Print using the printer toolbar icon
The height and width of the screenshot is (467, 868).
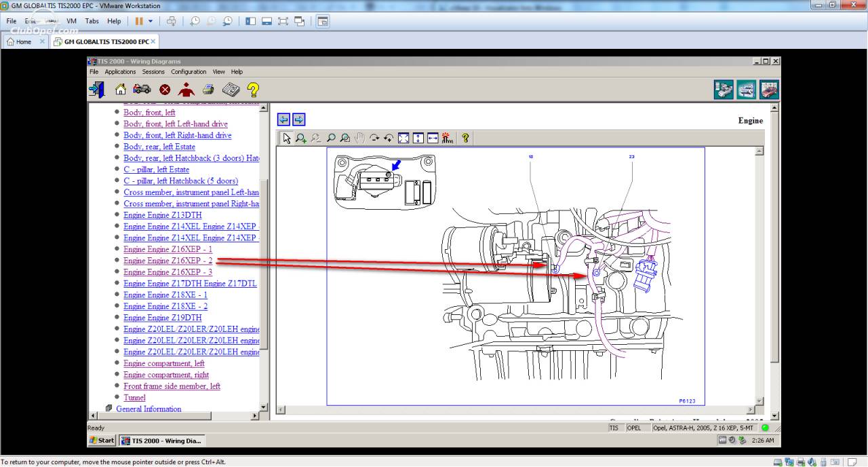(208, 89)
